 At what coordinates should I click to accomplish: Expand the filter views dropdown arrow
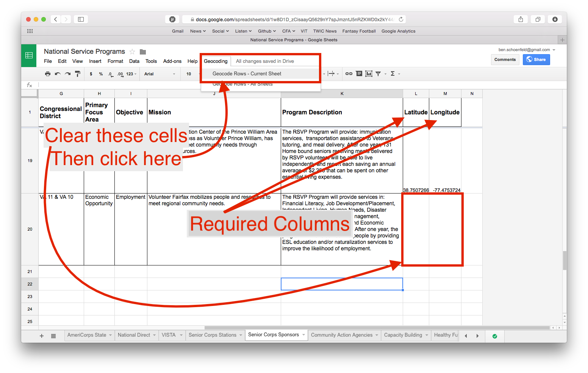coord(385,74)
